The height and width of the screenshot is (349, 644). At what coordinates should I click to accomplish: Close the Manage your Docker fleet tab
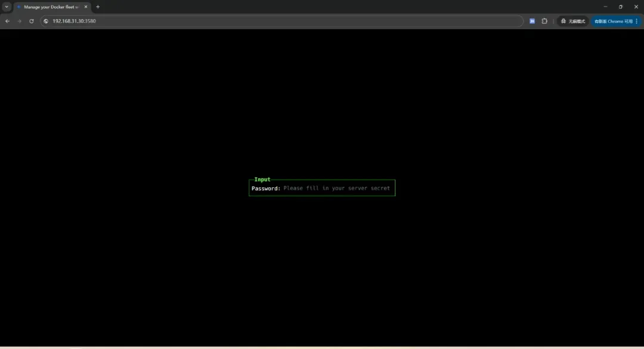[86, 7]
